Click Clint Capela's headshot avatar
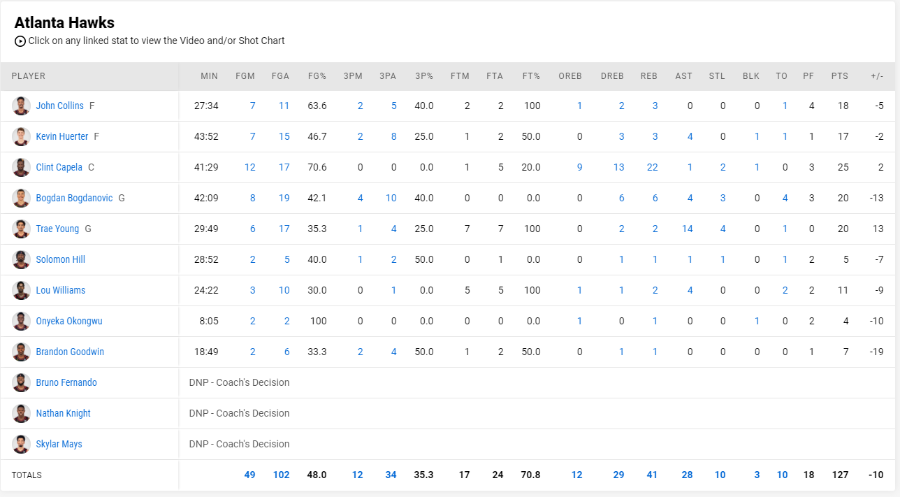Viewport: 900px width, 497px height. (21, 167)
